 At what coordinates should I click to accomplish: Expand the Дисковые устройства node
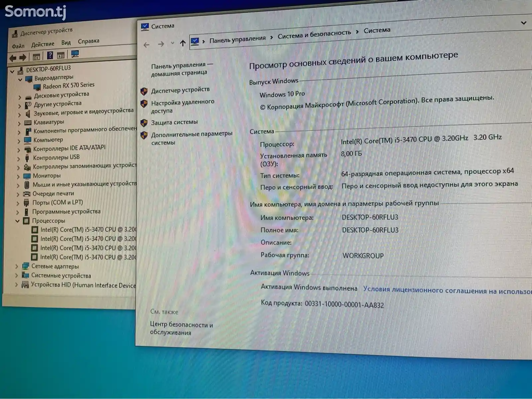point(20,98)
